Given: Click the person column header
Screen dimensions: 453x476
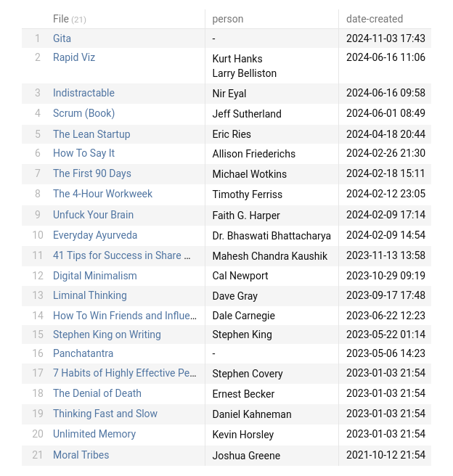Looking at the screenshot, I should 228,19.
